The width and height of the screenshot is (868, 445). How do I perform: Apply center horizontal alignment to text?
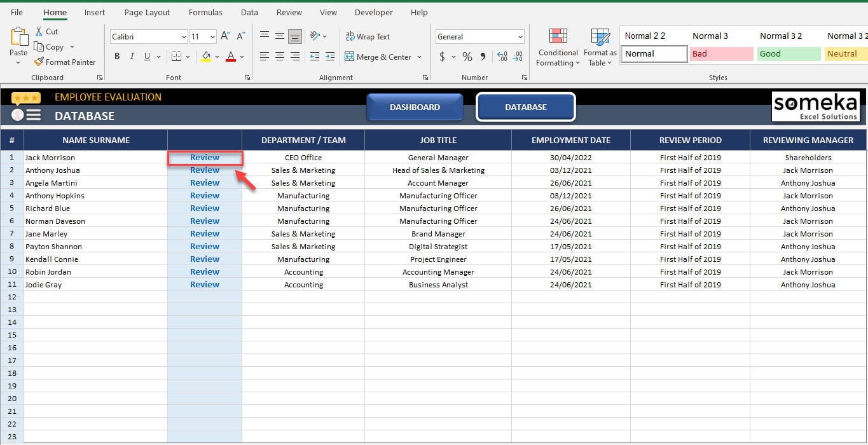tap(280, 57)
